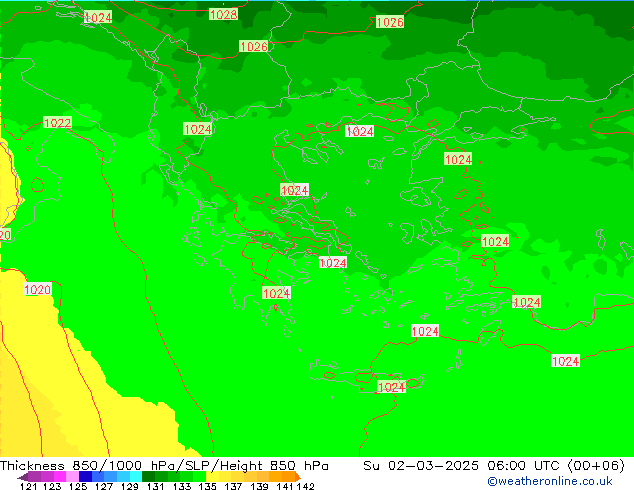This screenshot has height=490, width=634.
Task: Click the yellow legend swatch above 135
Action: [212, 476]
